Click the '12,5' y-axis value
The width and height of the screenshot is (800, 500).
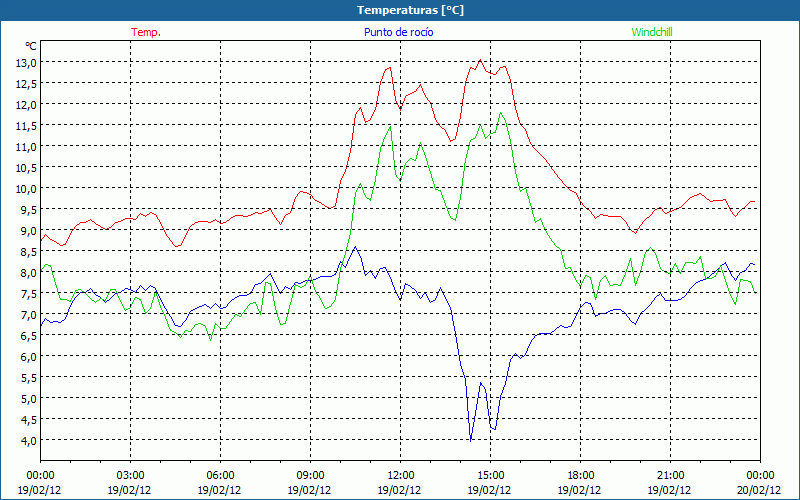(x=26, y=84)
